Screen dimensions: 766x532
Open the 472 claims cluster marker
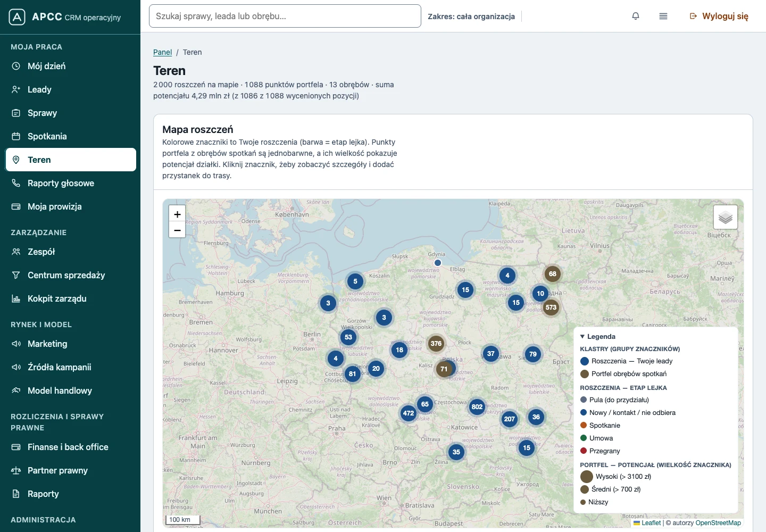click(409, 413)
